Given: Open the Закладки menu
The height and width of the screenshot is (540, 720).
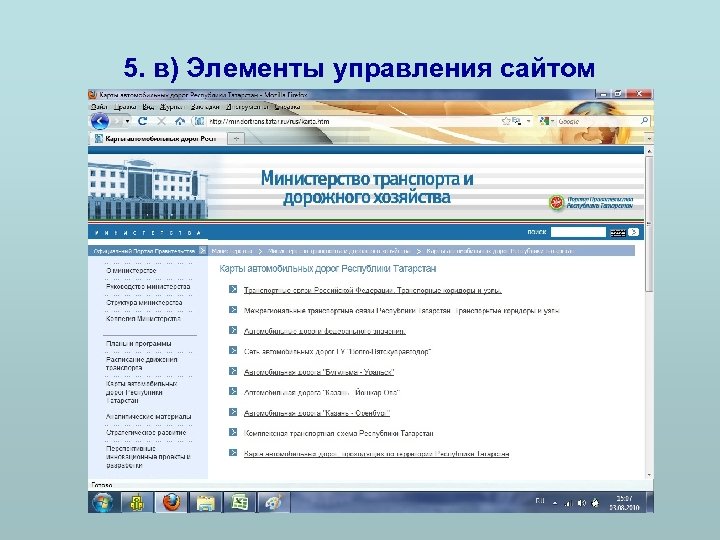Looking at the screenshot, I should (205, 107).
